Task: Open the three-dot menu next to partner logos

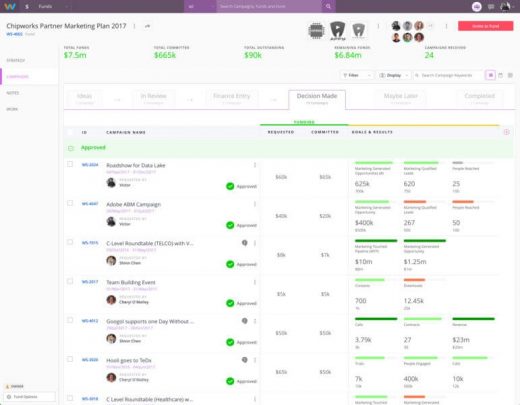Action: tap(378, 26)
